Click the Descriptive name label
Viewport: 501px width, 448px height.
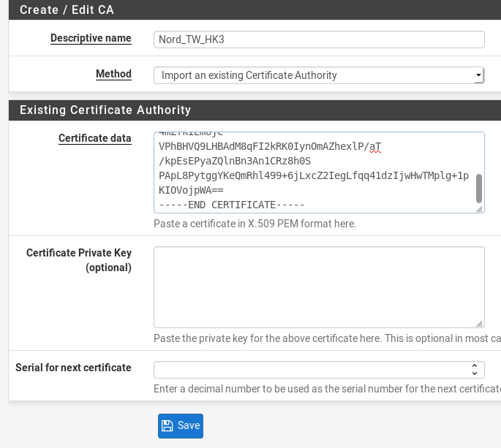[x=91, y=38]
